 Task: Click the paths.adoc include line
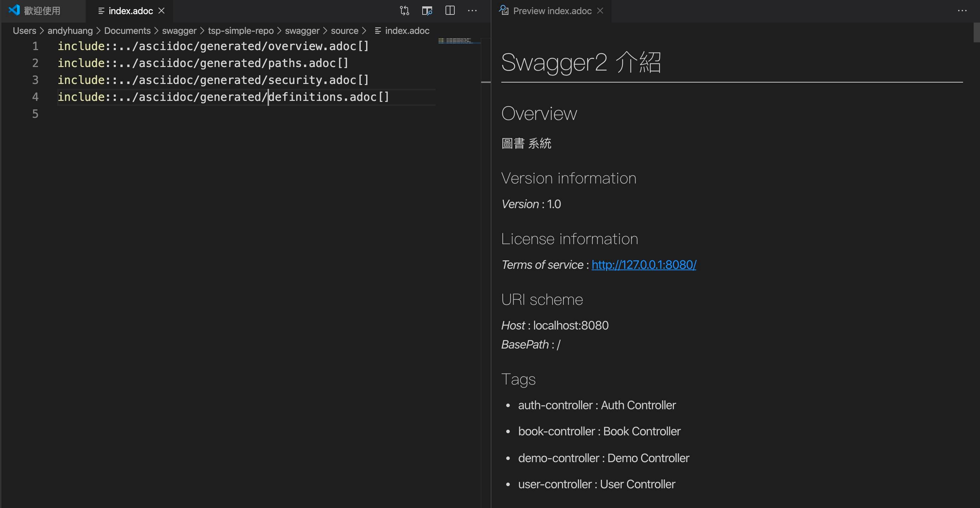pyautogui.click(x=203, y=63)
